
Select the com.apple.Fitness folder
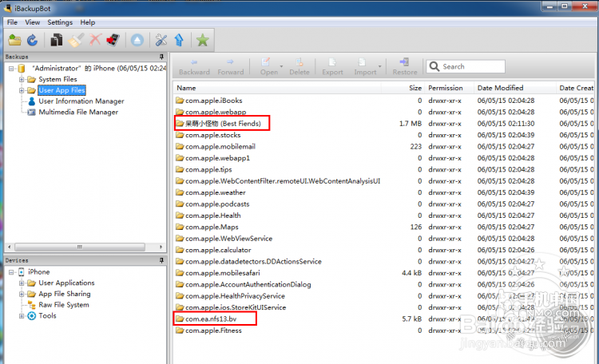tap(213, 330)
